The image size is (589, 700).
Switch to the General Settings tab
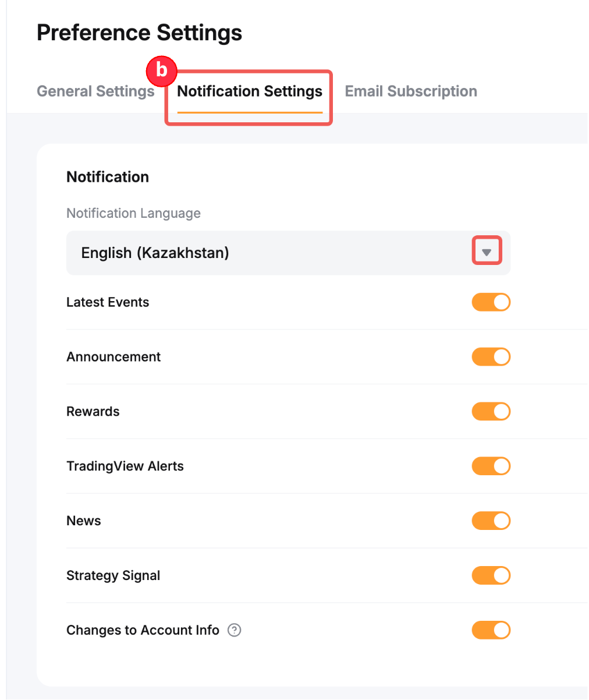tap(95, 91)
